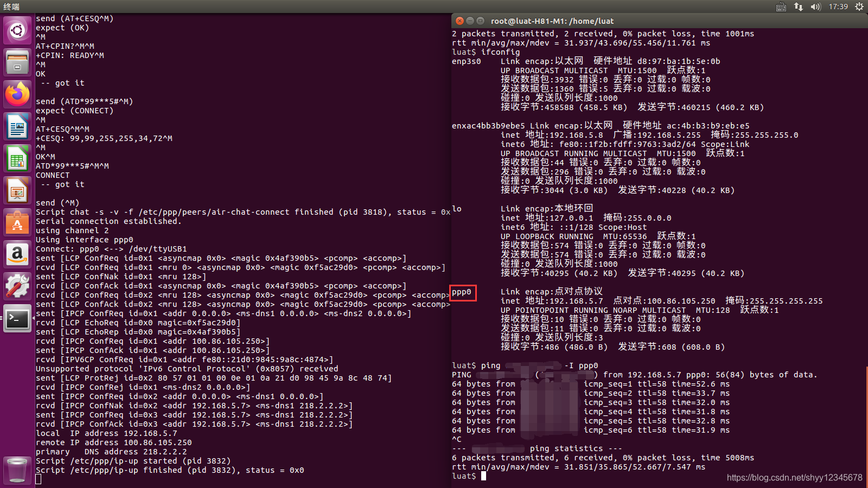Click the last 'rtt min/avg/max/mdev' line
This screenshot has width=868, height=488.
coord(578,467)
